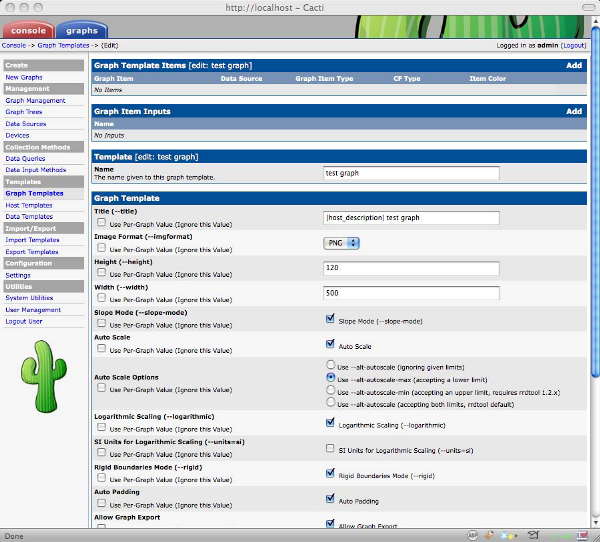Tick Per-Graph Value checkbox under Image Format
Image resolution: width=600 pixels, height=542 pixels.
[101, 248]
